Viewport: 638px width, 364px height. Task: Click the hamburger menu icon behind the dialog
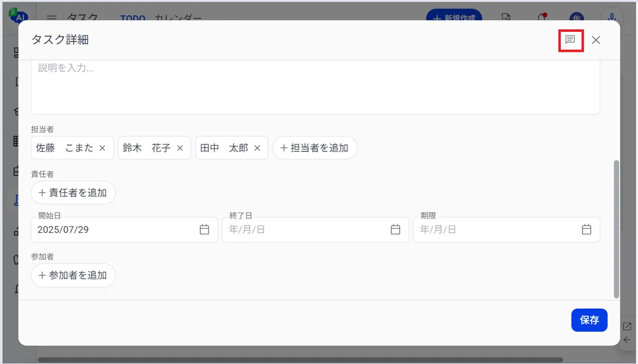[52, 17]
